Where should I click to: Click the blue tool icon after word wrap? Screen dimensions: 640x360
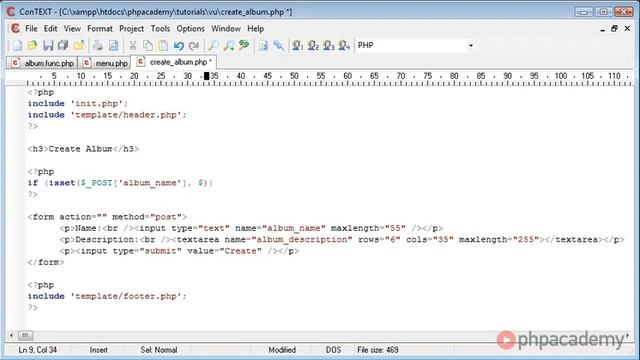(x=278, y=45)
